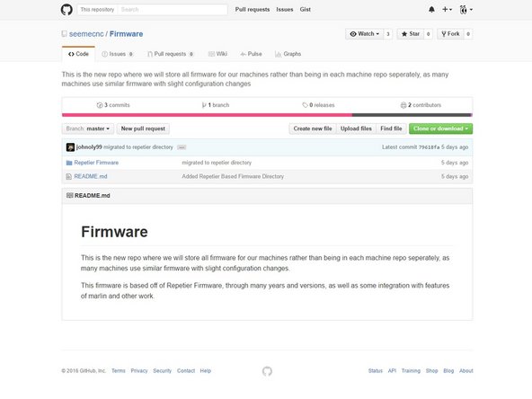Open the Branch: master dropdown

point(88,129)
